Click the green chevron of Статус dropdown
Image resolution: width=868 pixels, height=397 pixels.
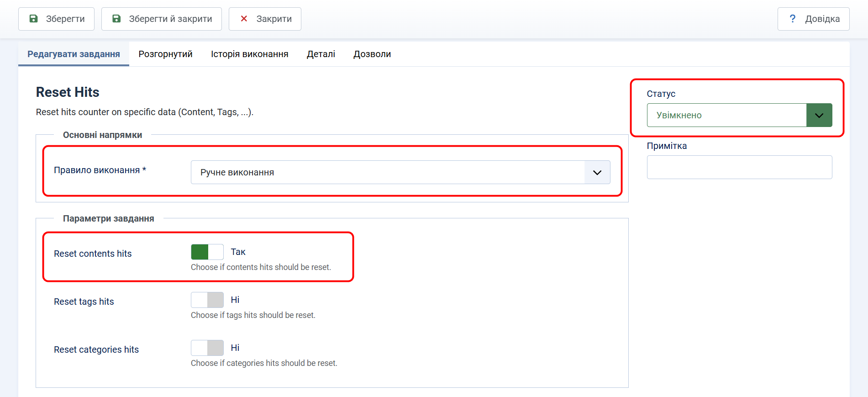[x=819, y=115]
